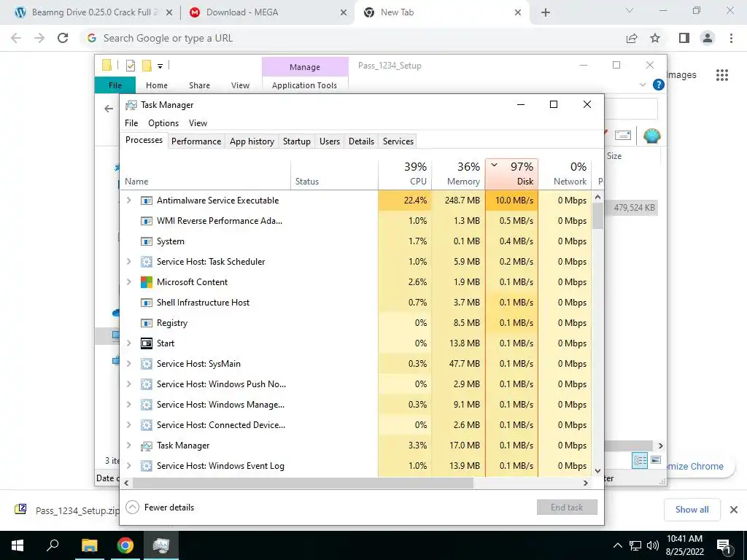Click the Task Manager taskbar icon
The image size is (747, 560).
161,545
